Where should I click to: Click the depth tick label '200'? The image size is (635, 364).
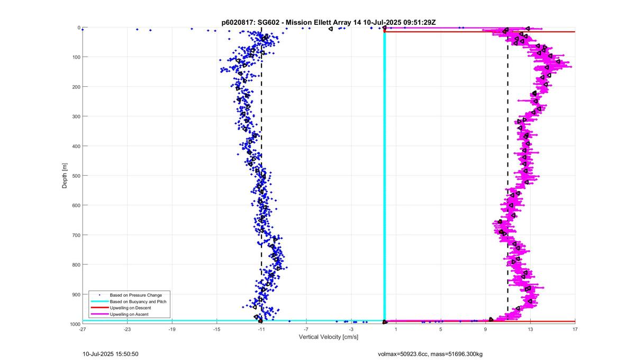[x=76, y=87]
